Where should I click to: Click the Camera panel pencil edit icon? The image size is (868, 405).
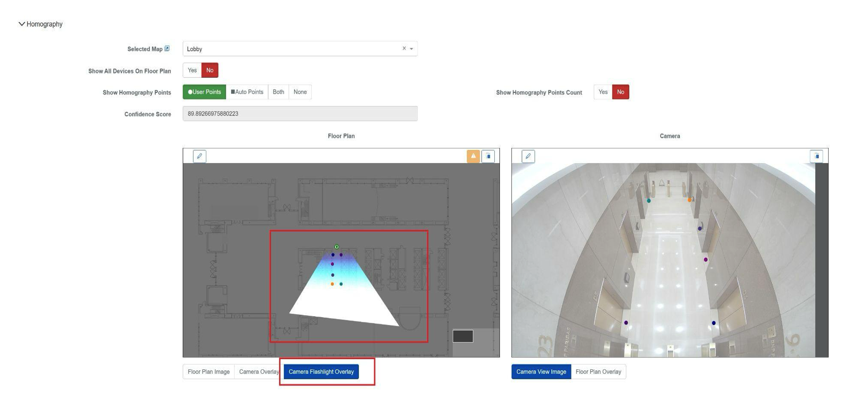click(x=528, y=156)
